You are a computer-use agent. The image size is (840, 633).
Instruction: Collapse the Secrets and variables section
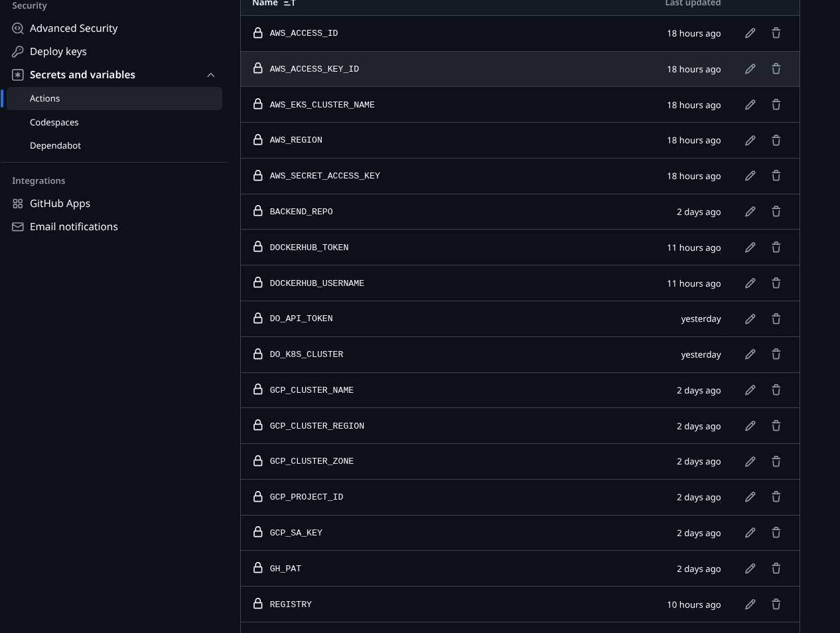210,75
